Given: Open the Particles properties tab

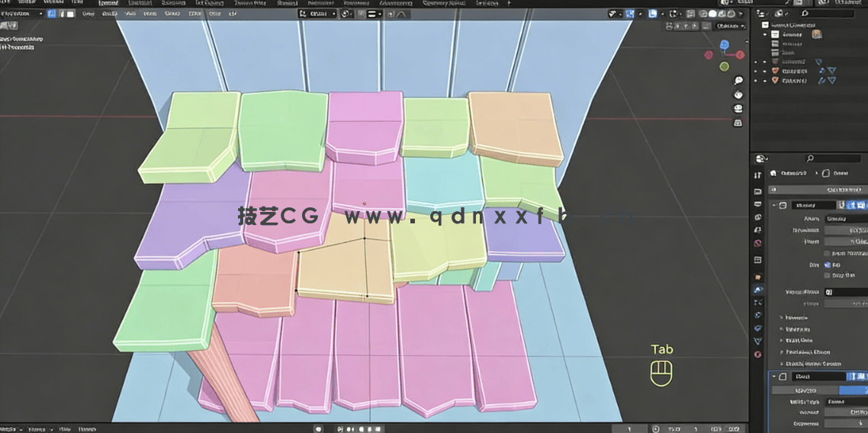Looking at the screenshot, I should click(758, 302).
